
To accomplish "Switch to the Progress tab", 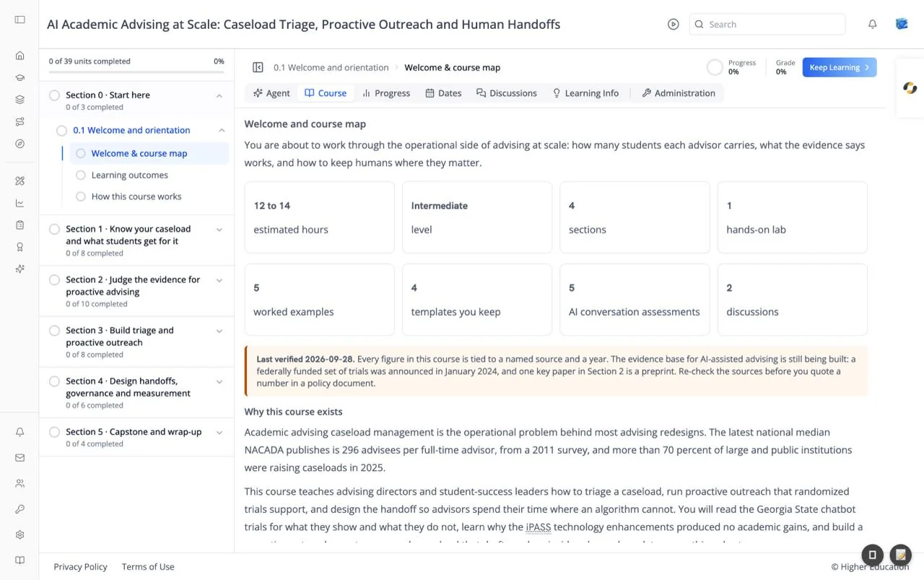I will 386,93.
